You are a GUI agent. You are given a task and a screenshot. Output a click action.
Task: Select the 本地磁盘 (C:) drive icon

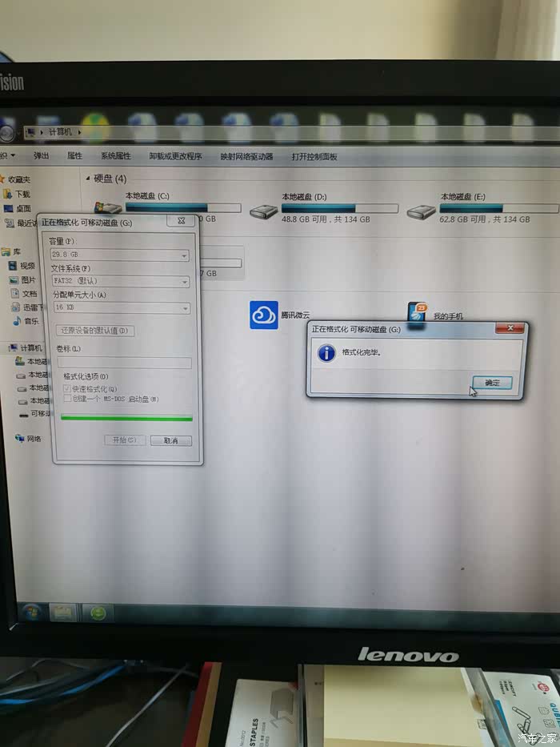[x=108, y=207]
